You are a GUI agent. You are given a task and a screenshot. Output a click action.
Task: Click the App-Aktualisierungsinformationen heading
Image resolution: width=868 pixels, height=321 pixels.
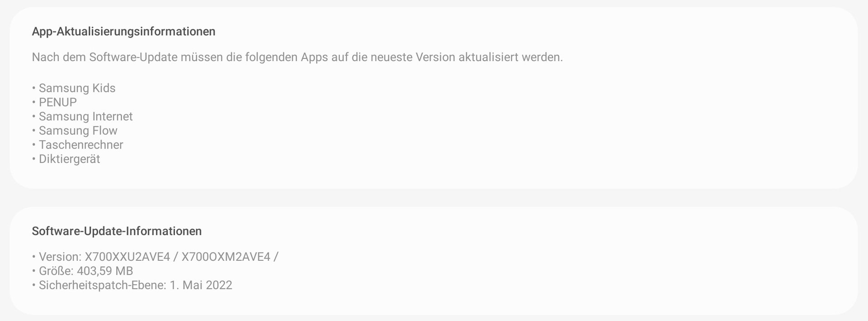coord(123,32)
